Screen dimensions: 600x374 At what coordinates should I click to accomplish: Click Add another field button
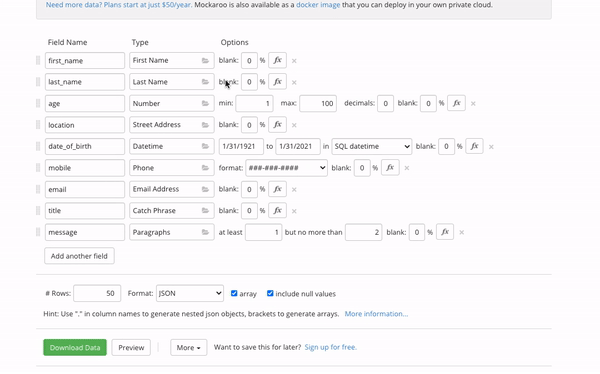pos(79,256)
